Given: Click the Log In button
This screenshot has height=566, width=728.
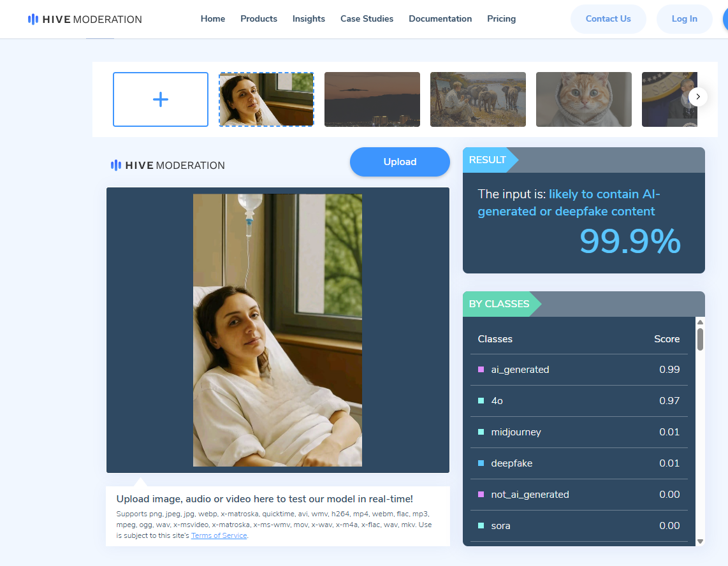Looking at the screenshot, I should coord(684,19).
